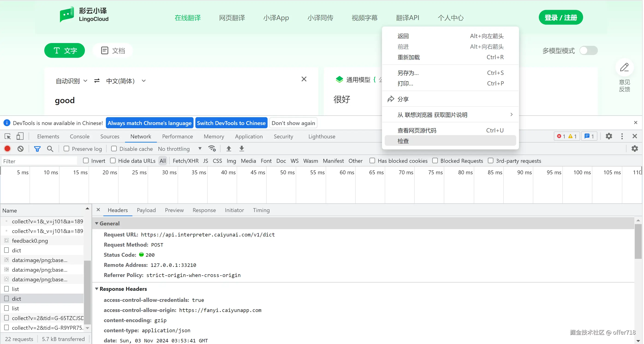
Task: Swap languages with the exchange arrows
Action: pyautogui.click(x=97, y=81)
